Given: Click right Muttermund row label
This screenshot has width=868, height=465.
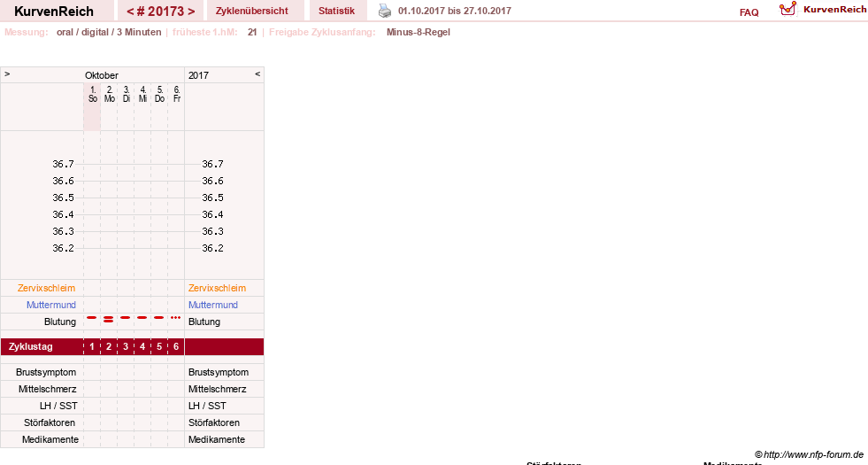Looking at the screenshot, I should (x=213, y=305).
